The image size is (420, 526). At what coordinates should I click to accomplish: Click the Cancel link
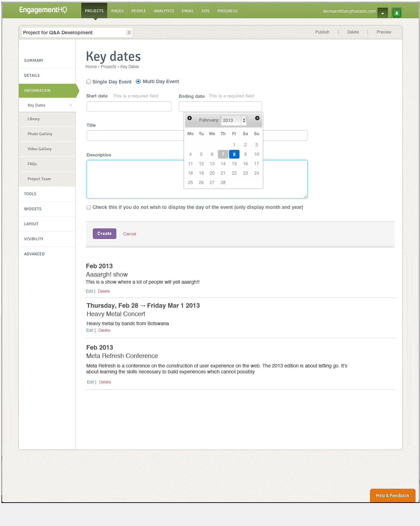pos(130,234)
